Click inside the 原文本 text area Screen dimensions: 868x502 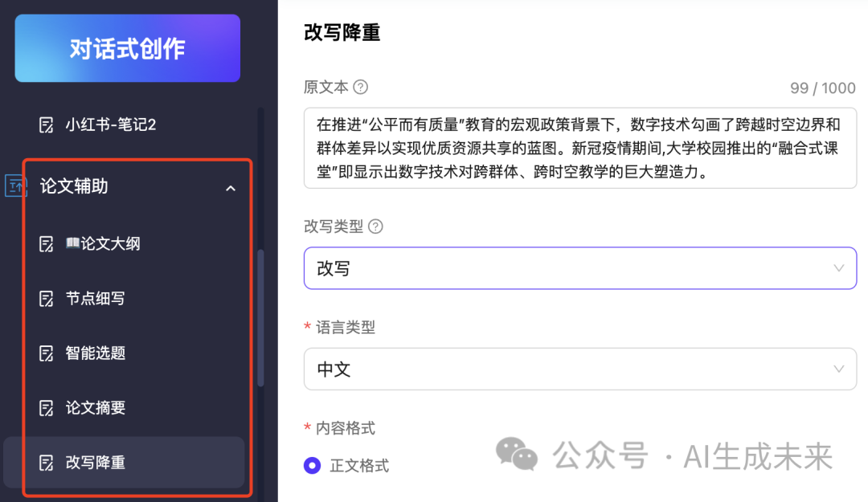pyautogui.click(x=580, y=149)
